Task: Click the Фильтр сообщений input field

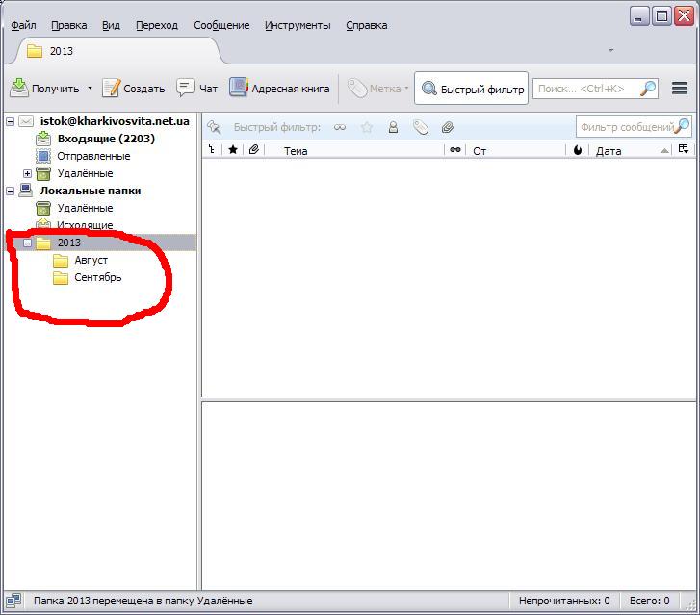Action: tap(634, 127)
